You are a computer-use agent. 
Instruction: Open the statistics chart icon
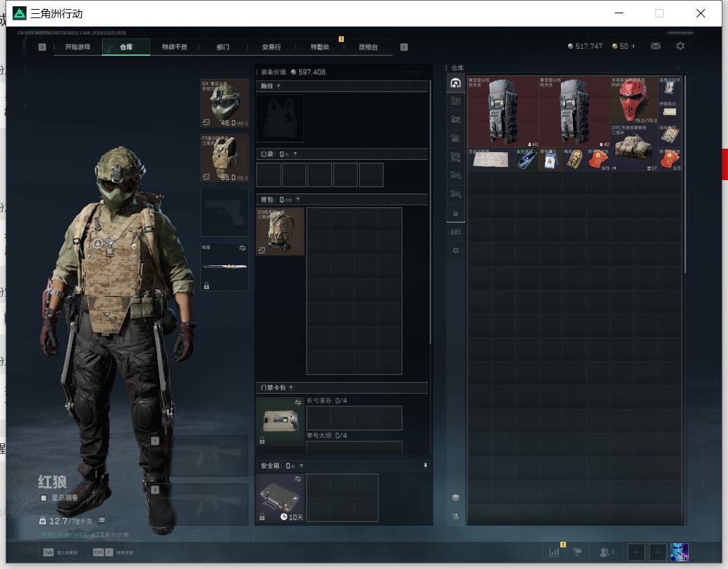click(x=554, y=552)
